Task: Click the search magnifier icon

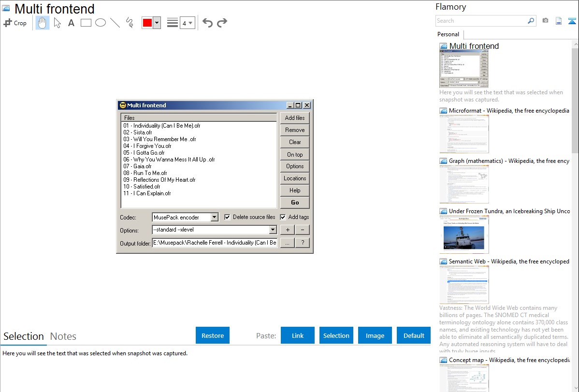Action: pyautogui.click(x=531, y=21)
